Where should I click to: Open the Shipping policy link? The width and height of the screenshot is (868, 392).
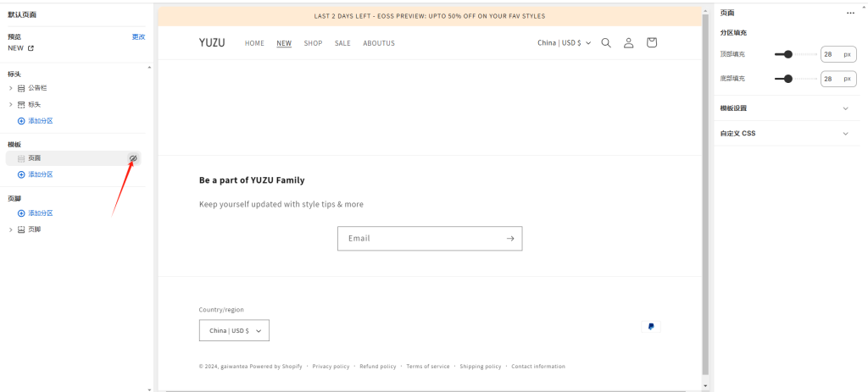pyautogui.click(x=481, y=367)
